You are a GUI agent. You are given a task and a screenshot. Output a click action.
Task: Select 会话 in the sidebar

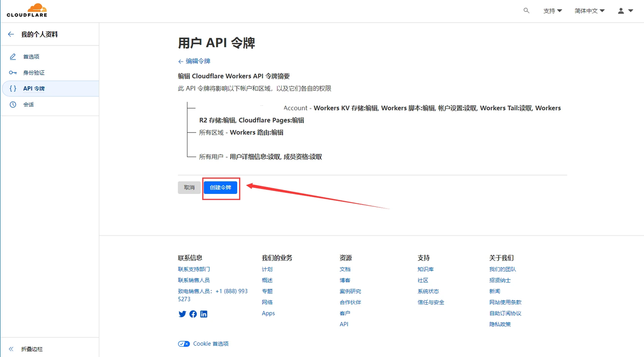pos(28,105)
